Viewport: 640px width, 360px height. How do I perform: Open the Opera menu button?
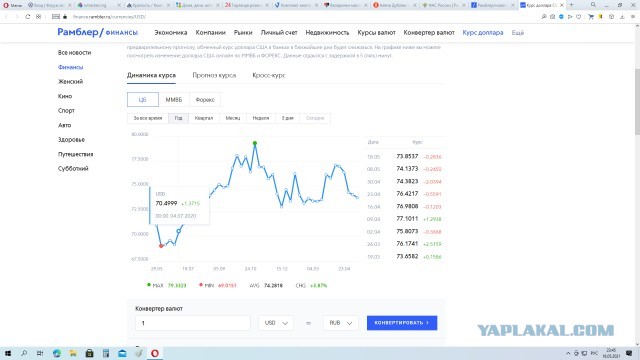(12, 5)
